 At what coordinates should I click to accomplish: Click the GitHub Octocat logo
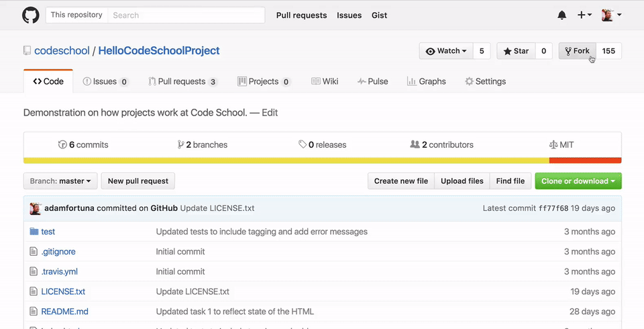pos(31,15)
